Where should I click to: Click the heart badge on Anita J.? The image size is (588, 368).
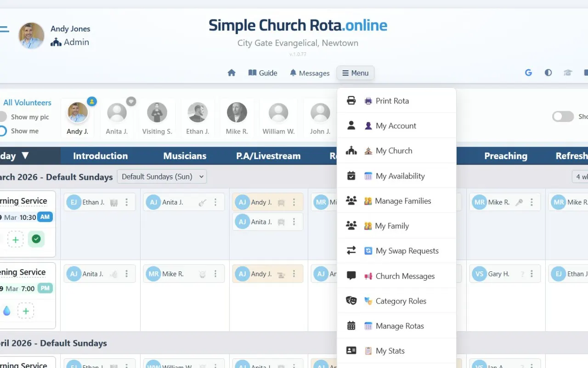point(131,101)
